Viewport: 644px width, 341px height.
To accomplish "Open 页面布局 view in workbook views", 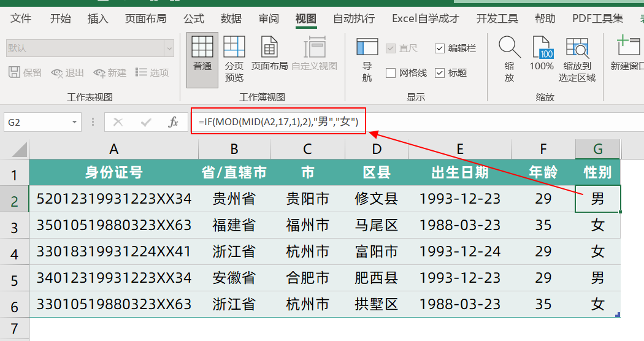I will (269, 54).
